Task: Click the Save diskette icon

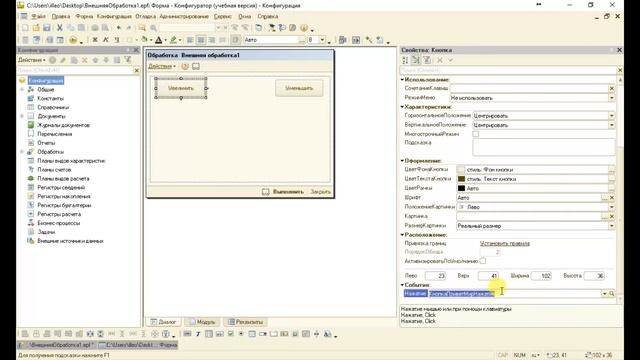Action: [47, 28]
